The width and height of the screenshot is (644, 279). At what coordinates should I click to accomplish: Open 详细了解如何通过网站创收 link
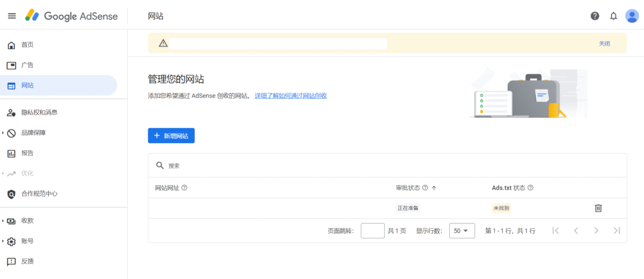pos(290,96)
